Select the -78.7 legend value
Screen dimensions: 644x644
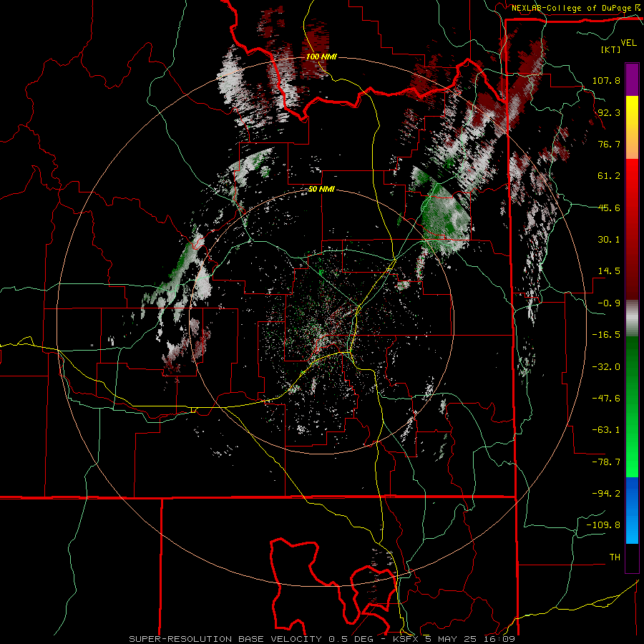[x=606, y=462]
